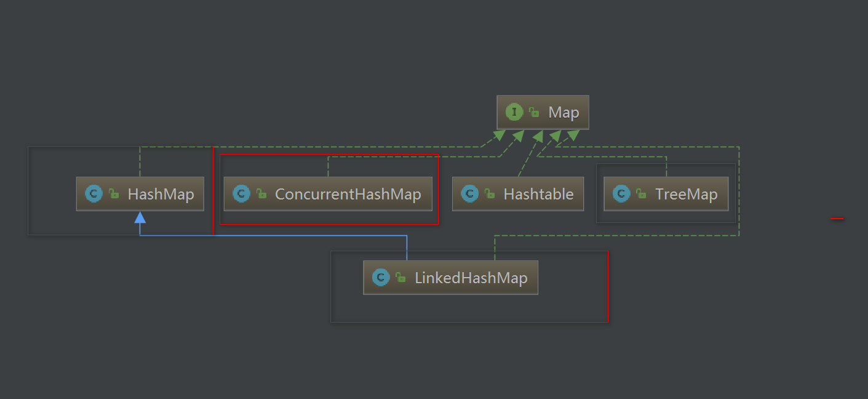Click the class icon on HashMap node
This screenshot has height=399, width=868.
[x=94, y=194]
